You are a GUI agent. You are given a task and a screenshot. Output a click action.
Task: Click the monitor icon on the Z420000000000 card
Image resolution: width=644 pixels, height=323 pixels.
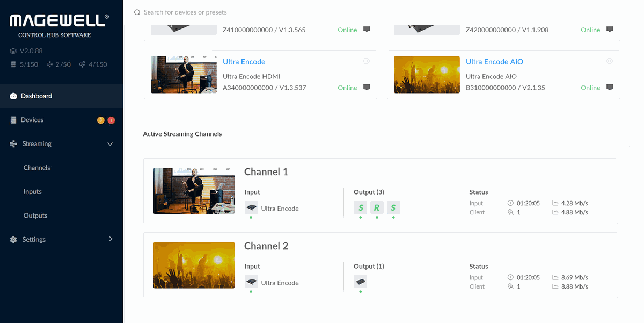tap(610, 30)
